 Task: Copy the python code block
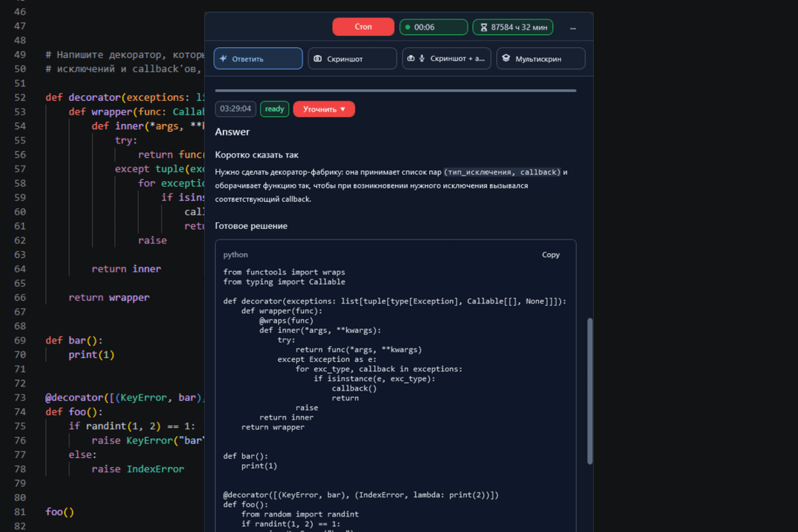point(551,255)
